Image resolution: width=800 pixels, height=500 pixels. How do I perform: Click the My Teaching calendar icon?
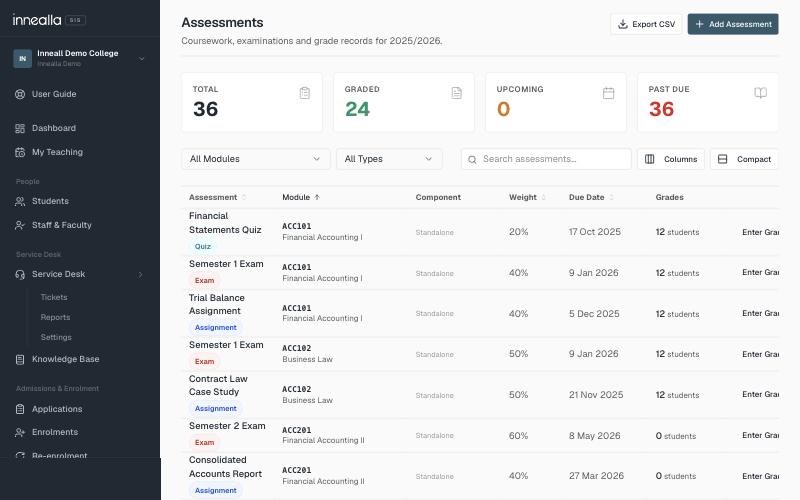pyautogui.click(x=20, y=152)
